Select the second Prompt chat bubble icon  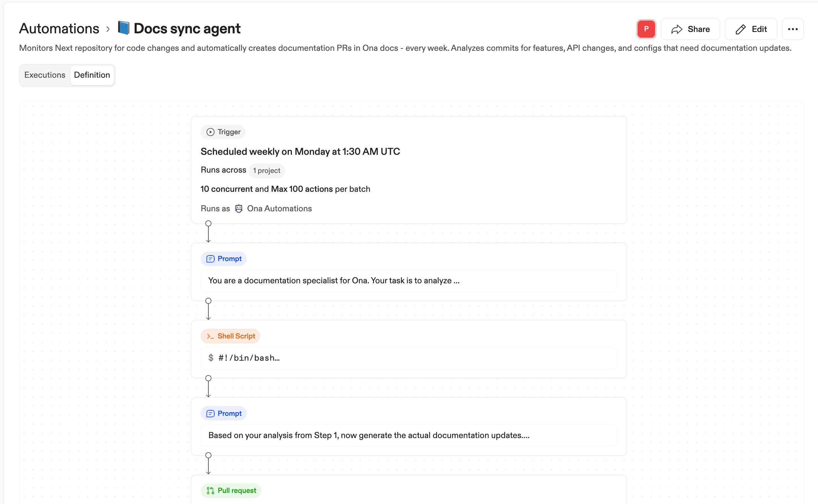click(210, 413)
